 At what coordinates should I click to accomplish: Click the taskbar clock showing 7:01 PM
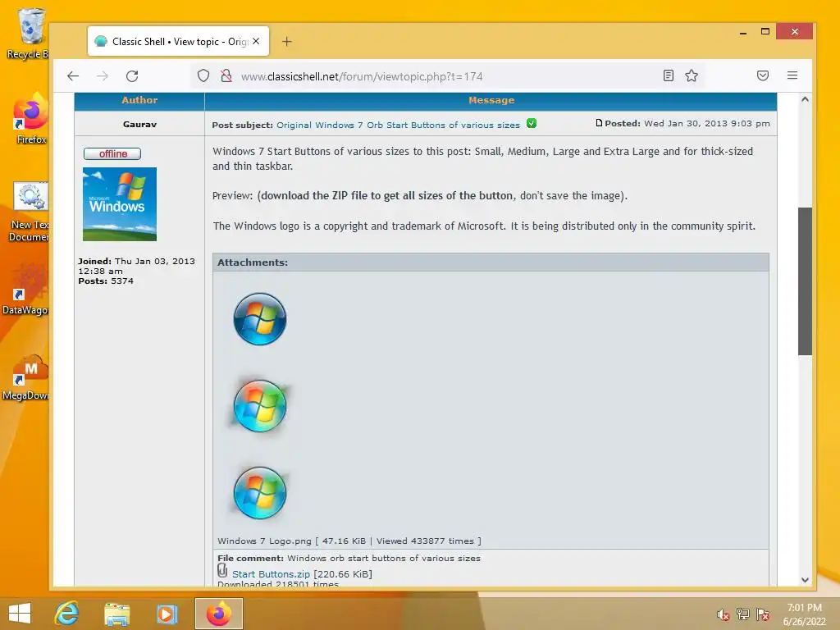[804, 614]
